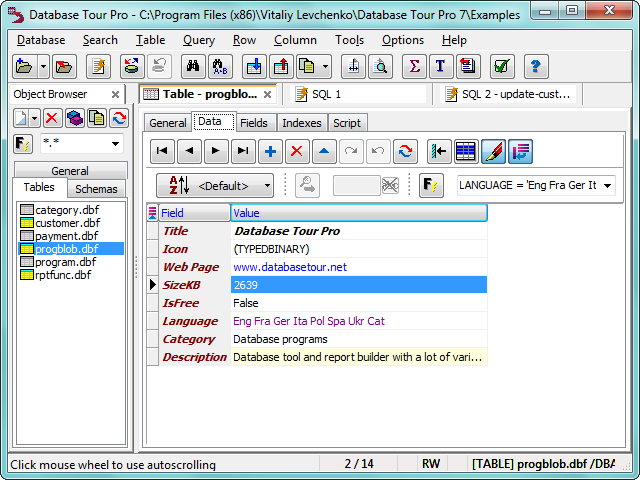Select payment.dbf in the tables list

(x=67, y=236)
